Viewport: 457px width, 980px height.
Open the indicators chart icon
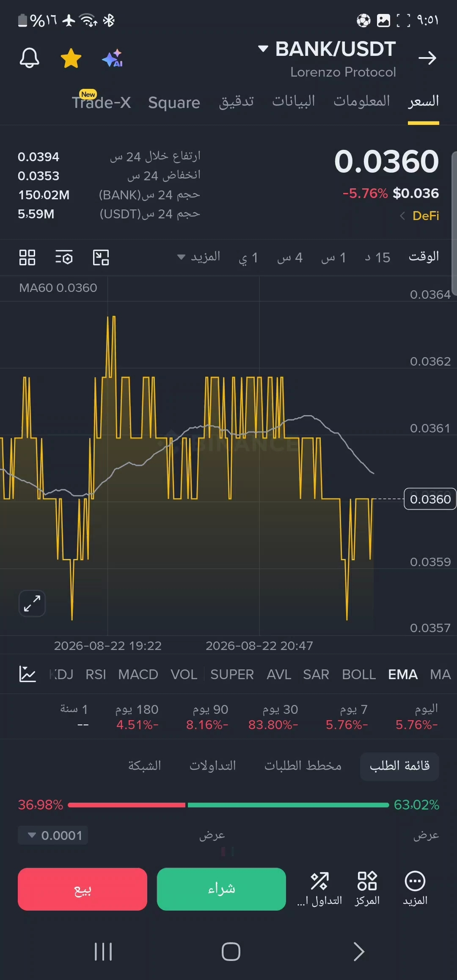pos(28,674)
